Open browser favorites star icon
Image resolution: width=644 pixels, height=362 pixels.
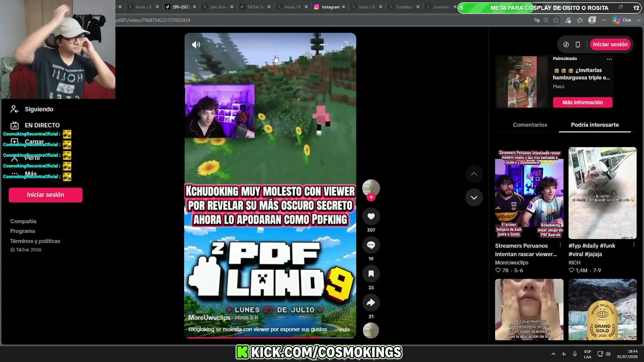556,20
